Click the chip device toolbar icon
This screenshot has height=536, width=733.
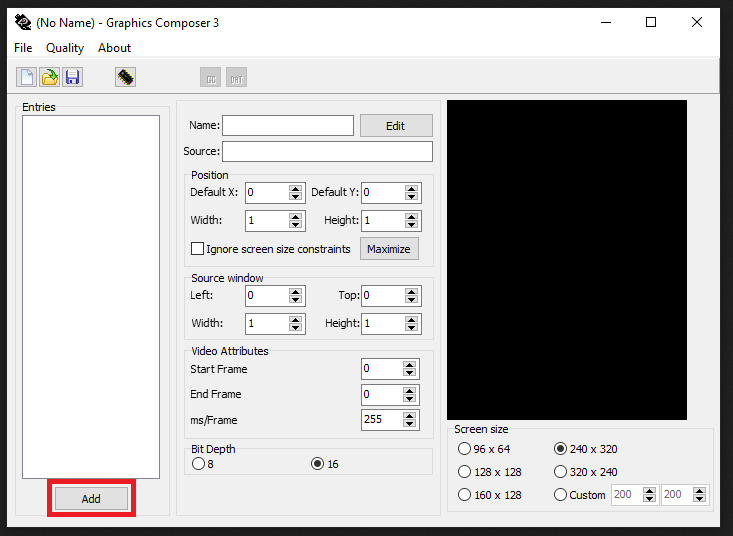(125, 77)
